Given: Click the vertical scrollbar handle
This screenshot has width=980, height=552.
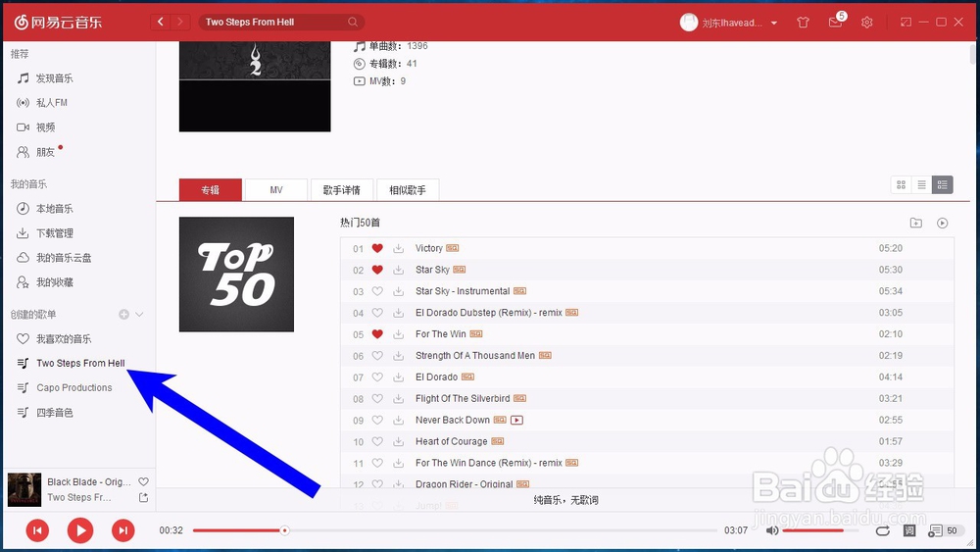Looking at the screenshot, I should [x=973, y=53].
